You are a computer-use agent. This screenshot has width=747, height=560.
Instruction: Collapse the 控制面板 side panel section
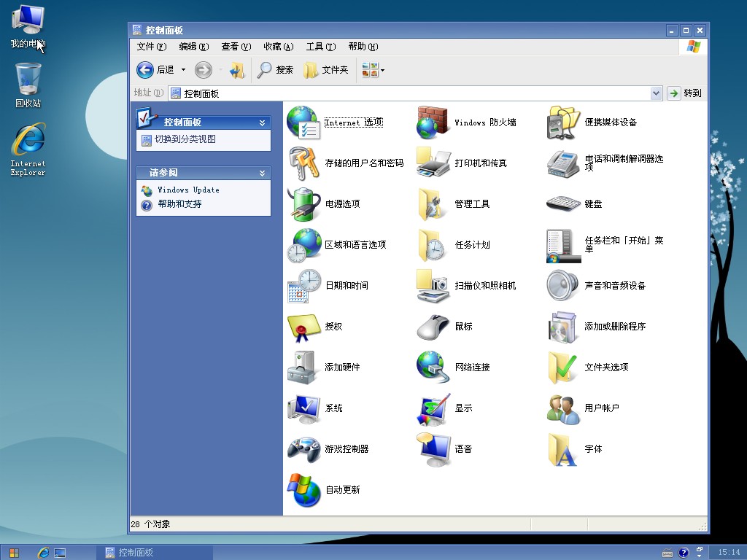pyautogui.click(x=262, y=122)
